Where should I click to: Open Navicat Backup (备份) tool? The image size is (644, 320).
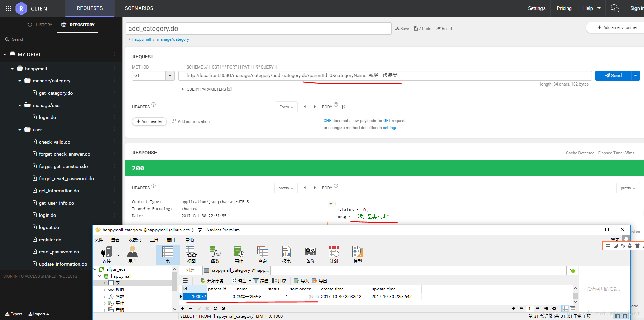tap(310, 255)
